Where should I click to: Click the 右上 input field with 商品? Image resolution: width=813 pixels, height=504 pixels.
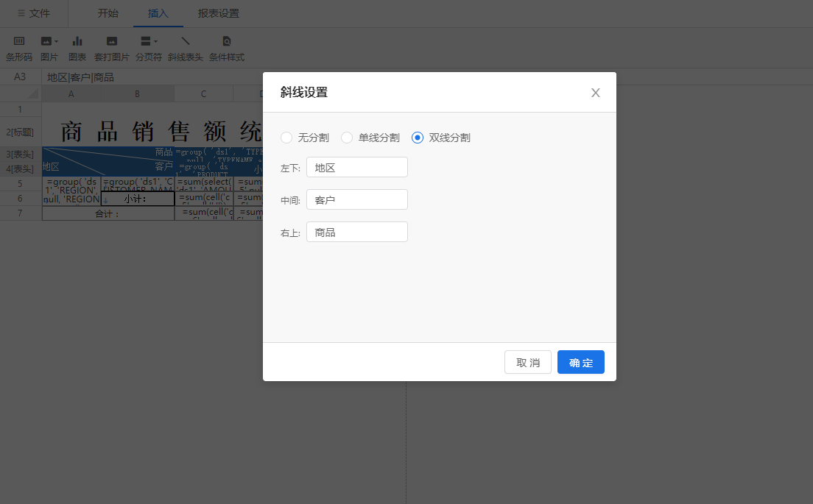[x=356, y=232]
